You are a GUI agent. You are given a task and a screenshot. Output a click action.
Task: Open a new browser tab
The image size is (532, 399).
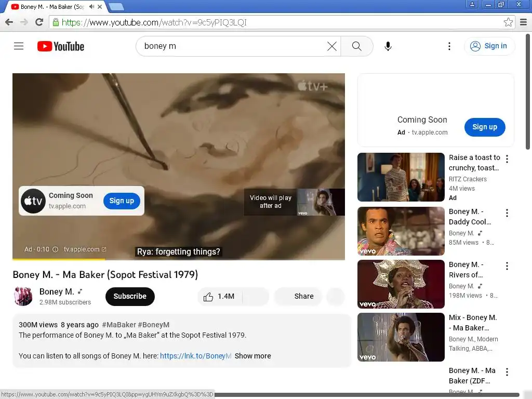coord(116,7)
